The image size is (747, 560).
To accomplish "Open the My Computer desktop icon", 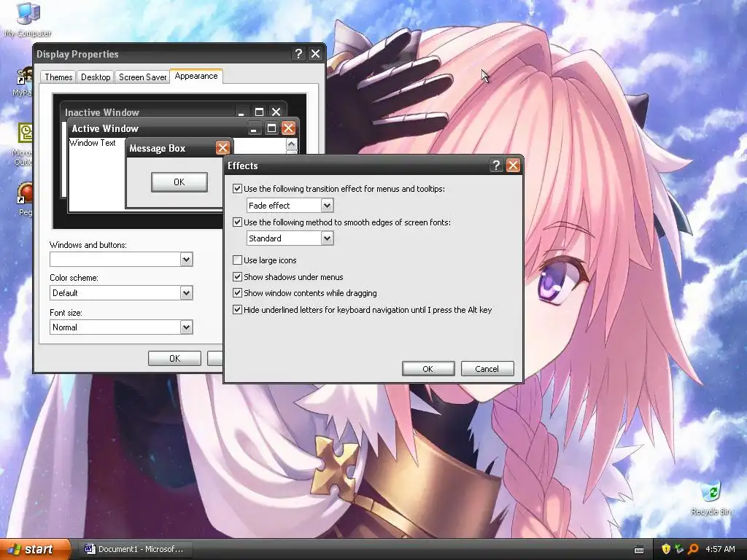I will (28, 19).
